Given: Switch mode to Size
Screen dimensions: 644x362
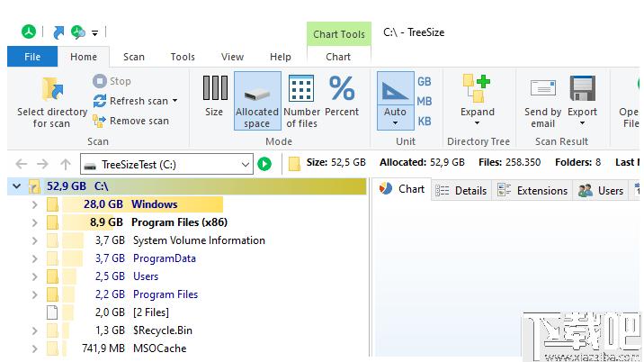Looking at the screenshot, I should [x=214, y=97].
